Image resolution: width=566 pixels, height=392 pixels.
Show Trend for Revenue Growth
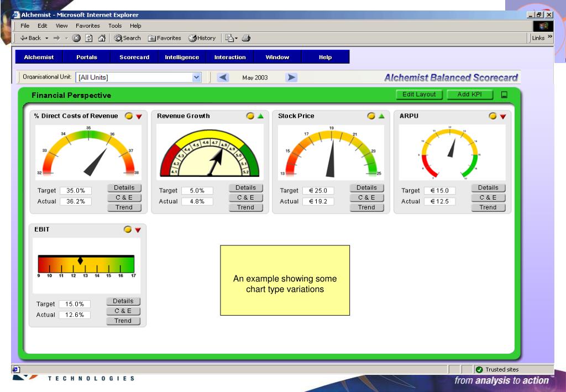tap(245, 207)
